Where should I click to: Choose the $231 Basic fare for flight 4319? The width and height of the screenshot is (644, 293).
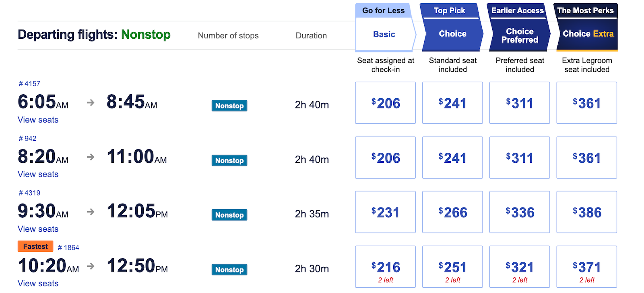tap(385, 212)
